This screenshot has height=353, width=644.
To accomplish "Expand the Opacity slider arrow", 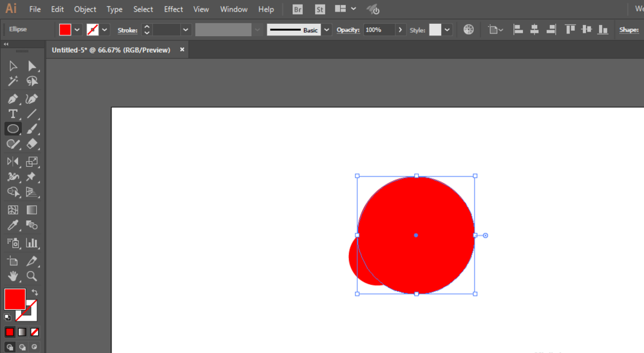I will tap(400, 30).
